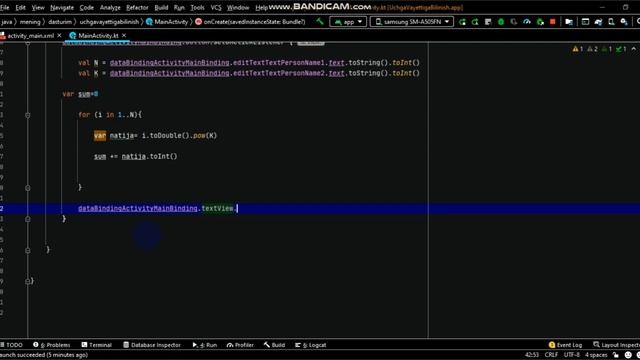Open the Problems tool window

point(51,345)
